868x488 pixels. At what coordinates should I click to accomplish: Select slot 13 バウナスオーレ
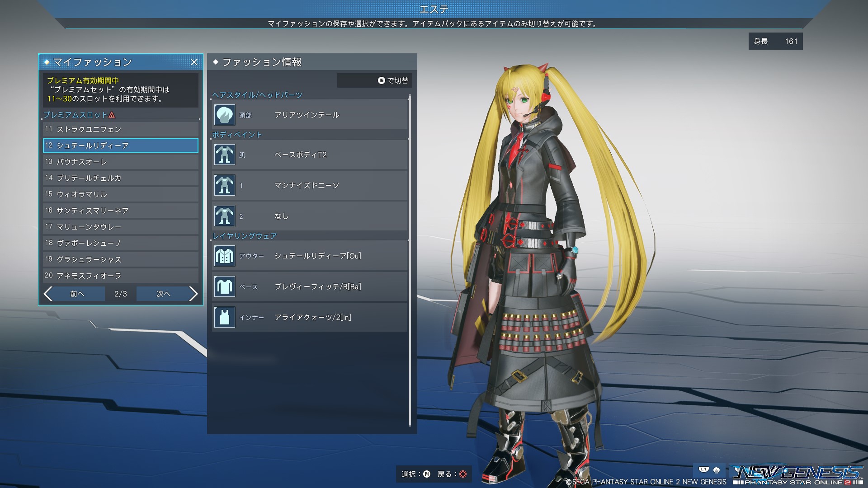[x=121, y=162]
